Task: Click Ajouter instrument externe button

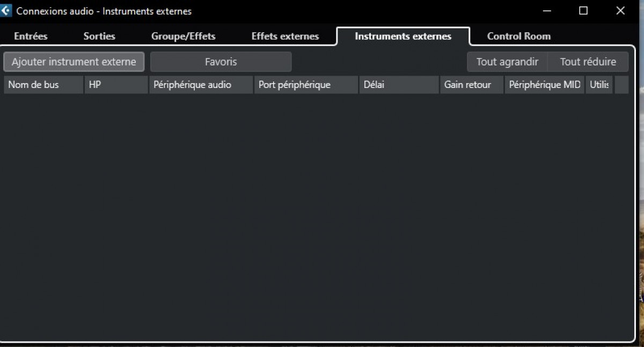Action: tap(74, 62)
